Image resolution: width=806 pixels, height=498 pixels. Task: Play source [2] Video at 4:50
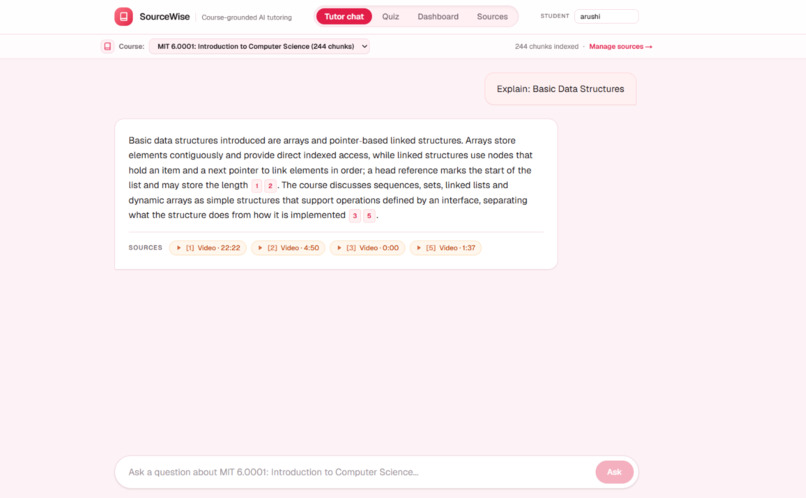(288, 248)
